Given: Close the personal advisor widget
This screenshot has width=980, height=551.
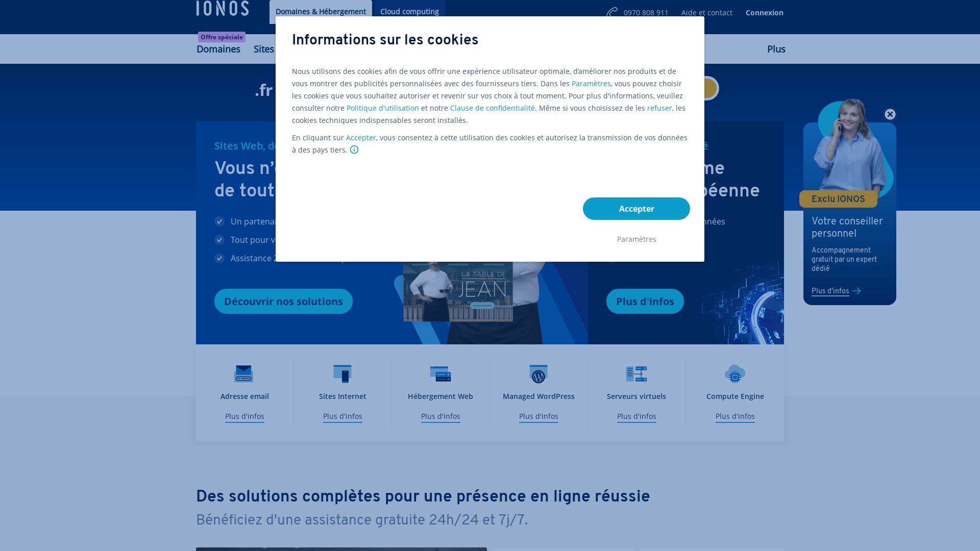Looking at the screenshot, I should tap(890, 114).
